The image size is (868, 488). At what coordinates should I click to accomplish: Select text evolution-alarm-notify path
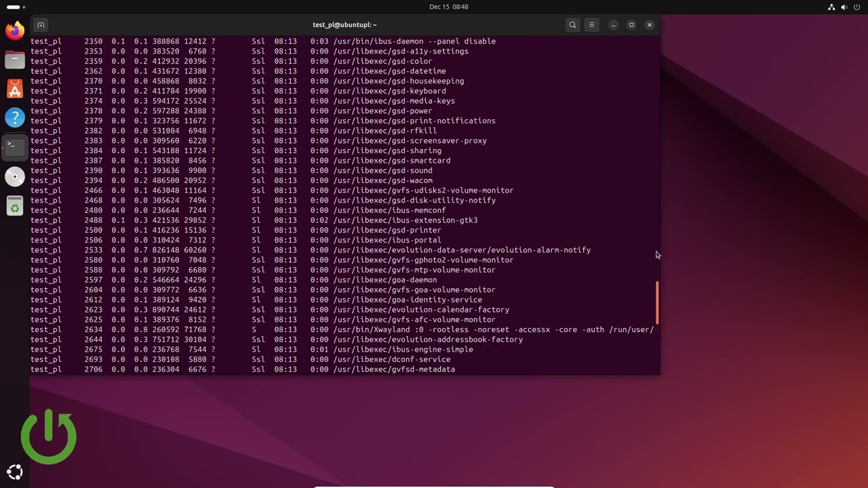tap(462, 250)
